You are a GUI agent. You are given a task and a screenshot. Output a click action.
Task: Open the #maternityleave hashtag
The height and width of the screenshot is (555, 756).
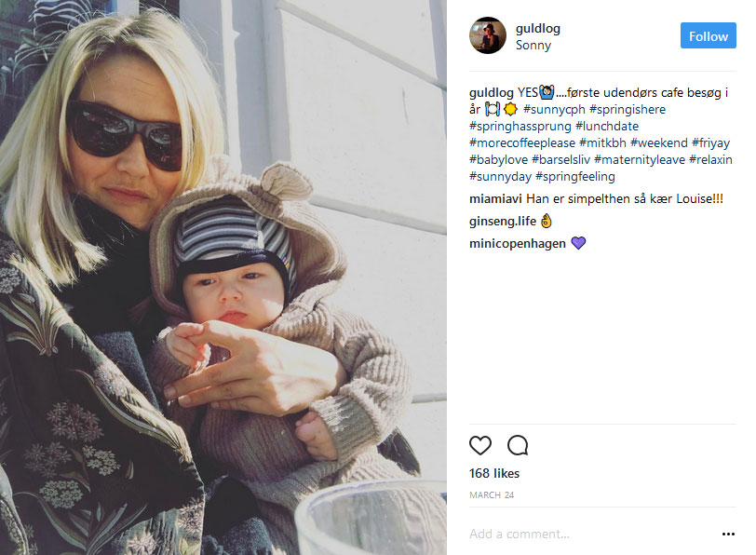[x=640, y=159]
